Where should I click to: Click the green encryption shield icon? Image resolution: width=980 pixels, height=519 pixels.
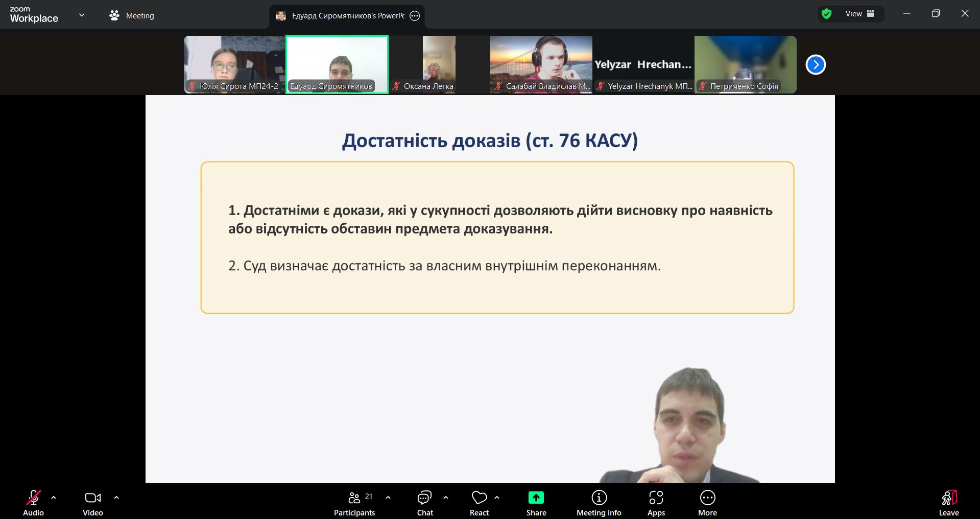[826, 14]
